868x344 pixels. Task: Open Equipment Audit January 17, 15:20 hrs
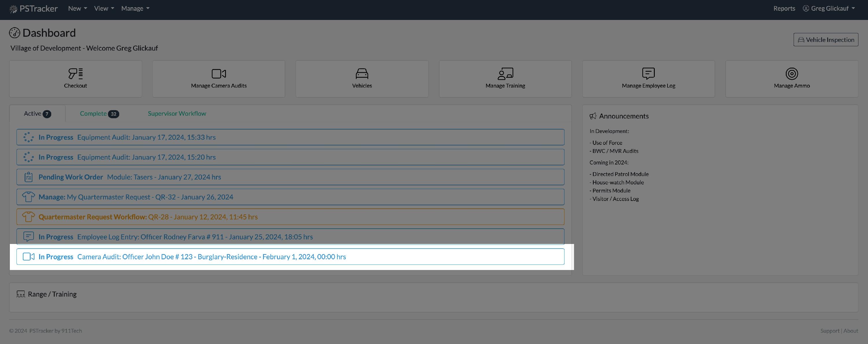pos(290,157)
